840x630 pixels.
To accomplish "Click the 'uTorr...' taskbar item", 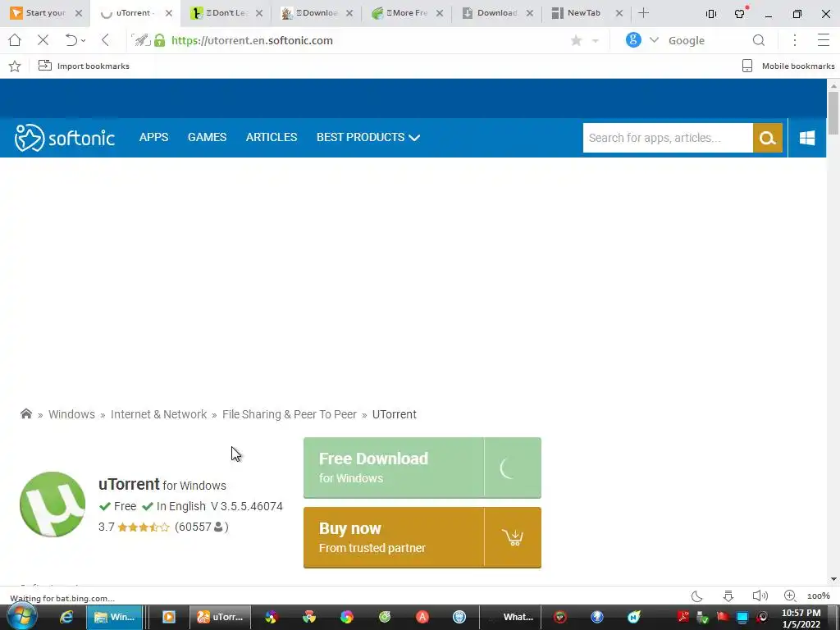I will [220, 617].
